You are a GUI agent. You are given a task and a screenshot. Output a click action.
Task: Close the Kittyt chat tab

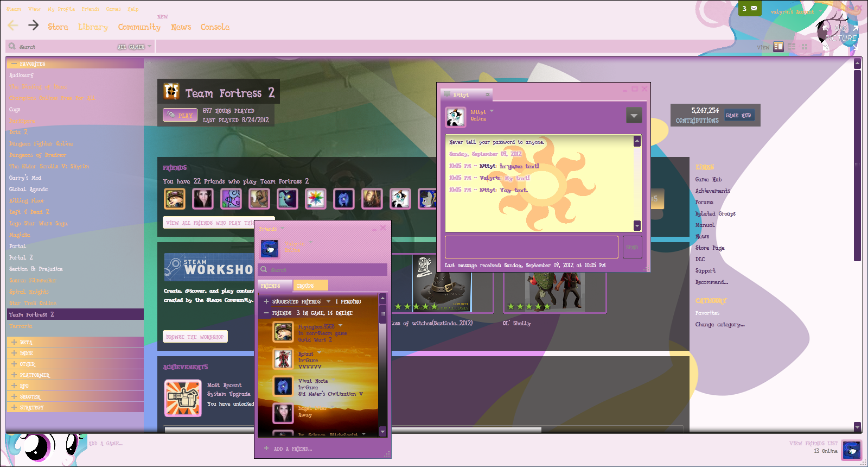(x=487, y=94)
